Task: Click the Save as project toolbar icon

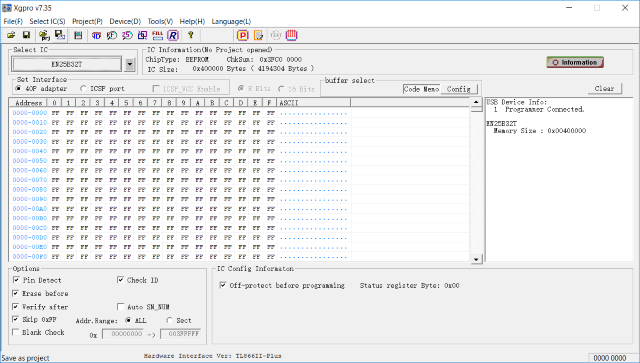Action: 60,36
